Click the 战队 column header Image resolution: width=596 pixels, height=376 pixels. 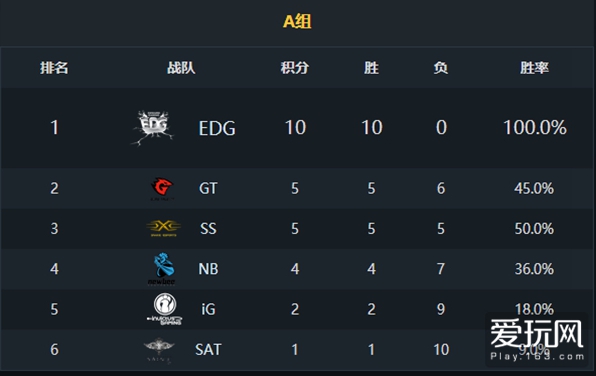coord(181,68)
